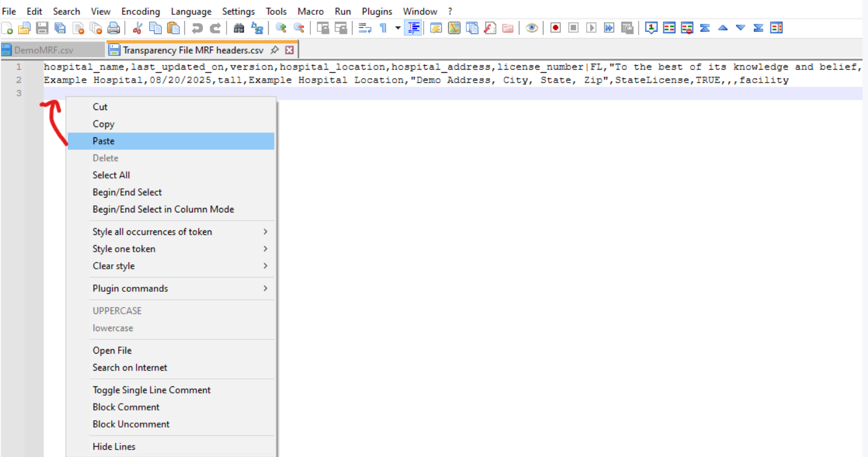Screen dimensions: 868x457
Task: Open the Replace toolbar icon
Action: click(x=257, y=28)
